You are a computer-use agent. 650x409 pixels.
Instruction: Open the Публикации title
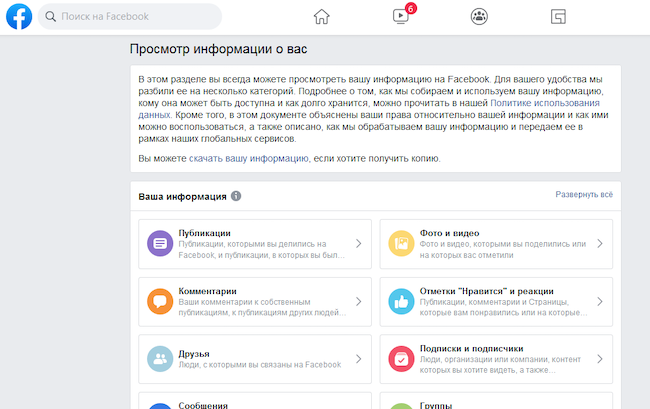point(204,233)
